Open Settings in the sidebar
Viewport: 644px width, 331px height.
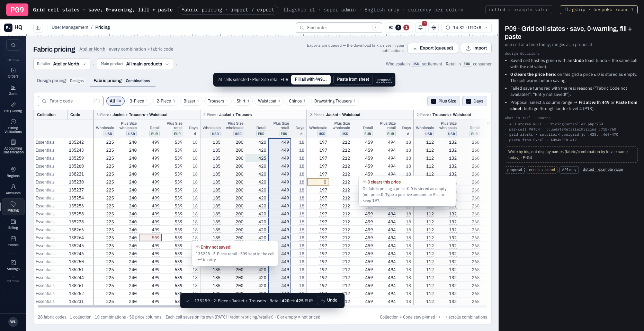[13, 265]
